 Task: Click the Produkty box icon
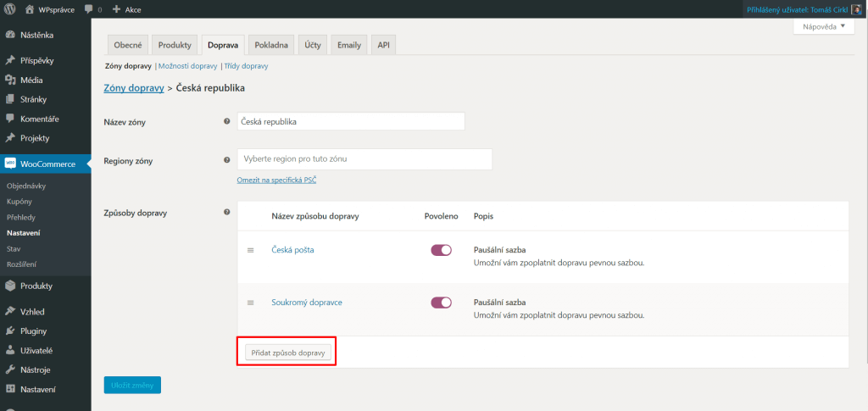pos(10,286)
